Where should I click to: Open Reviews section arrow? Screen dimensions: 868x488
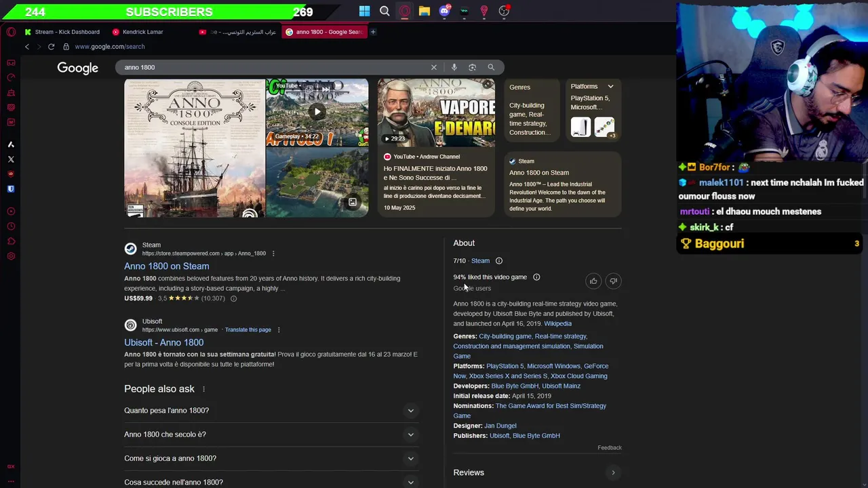(x=613, y=473)
